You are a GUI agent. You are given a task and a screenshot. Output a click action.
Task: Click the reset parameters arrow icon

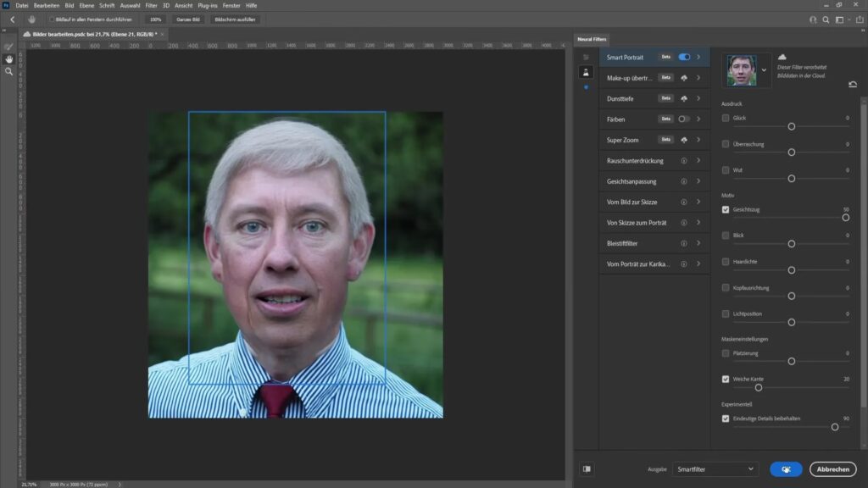[852, 85]
